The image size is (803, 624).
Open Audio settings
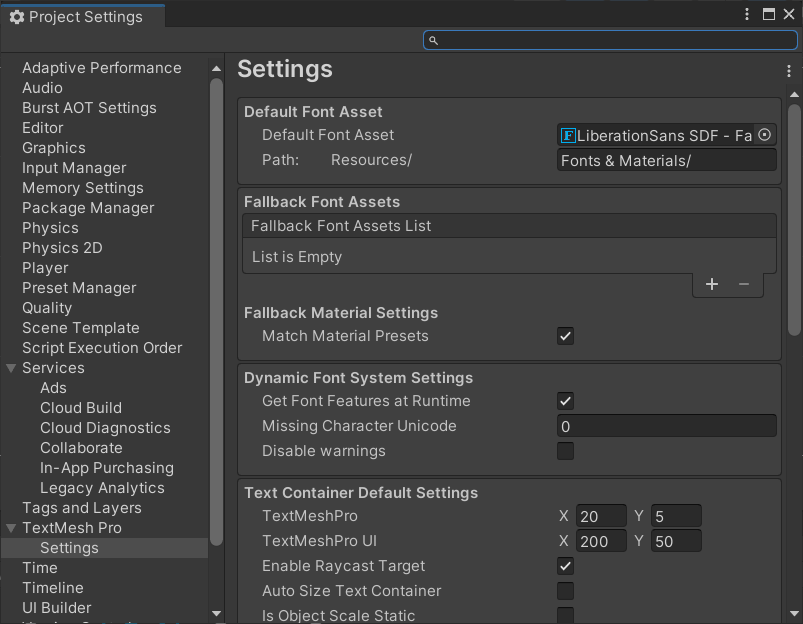click(x=42, y=88)
